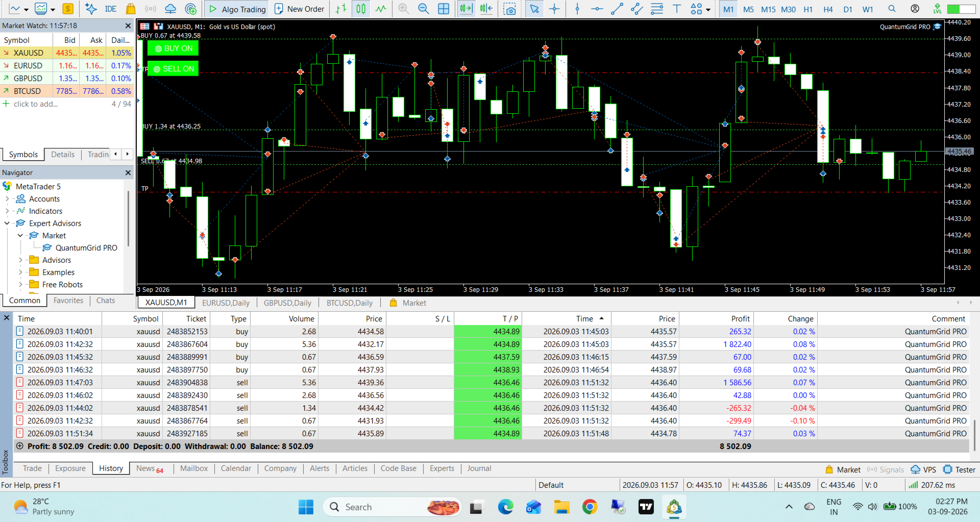Toggle the Algo Trading button
The image size is (980, 522).
(x=237, y=9)
